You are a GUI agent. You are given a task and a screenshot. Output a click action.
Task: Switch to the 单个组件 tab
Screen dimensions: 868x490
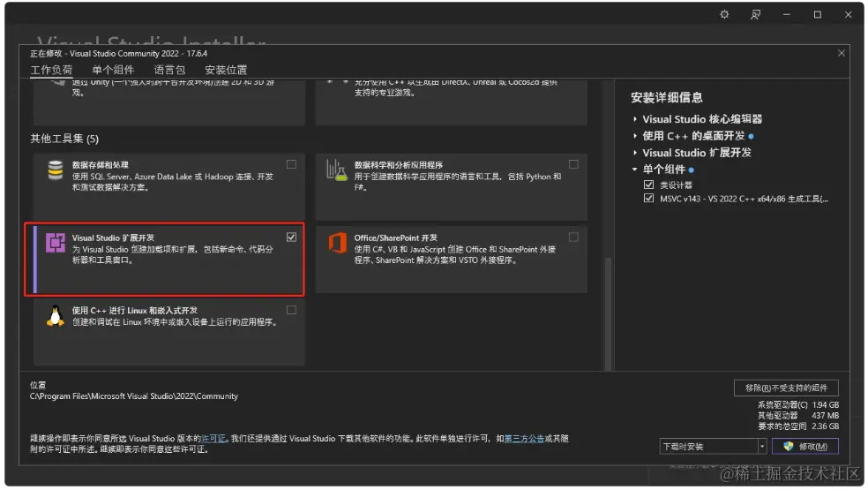[113, 70]
